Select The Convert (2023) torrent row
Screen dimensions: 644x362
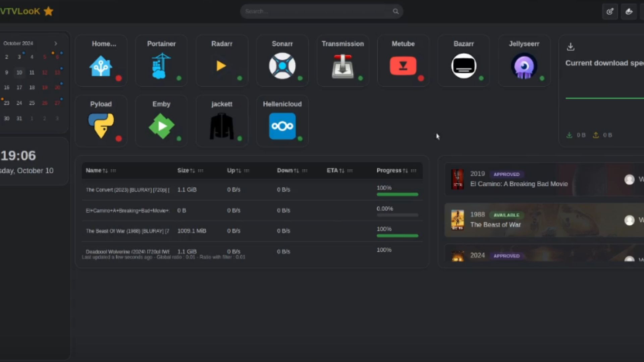pyautogui.click(x=252, y=190)
